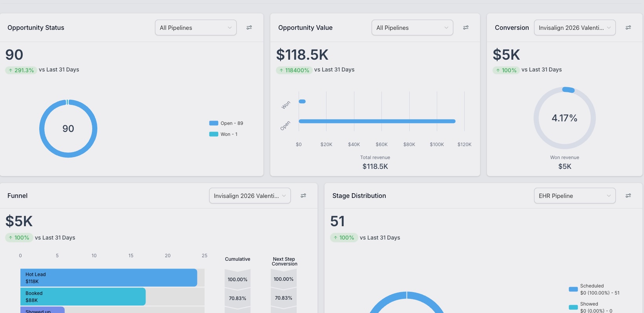Viewport: 644px width, 313px height.
Task: Click the Open bar in Opportunity Value chart
Action: pyautogui.click(x=377, y=121)
